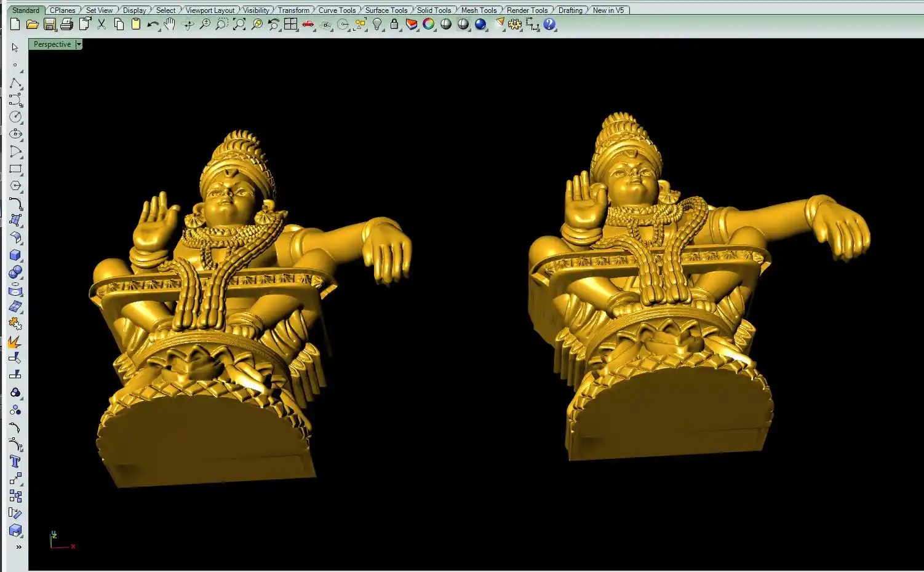Toggle the 4-viewport layout icon
The image size is (924, 572).
(x=291, y=24)
